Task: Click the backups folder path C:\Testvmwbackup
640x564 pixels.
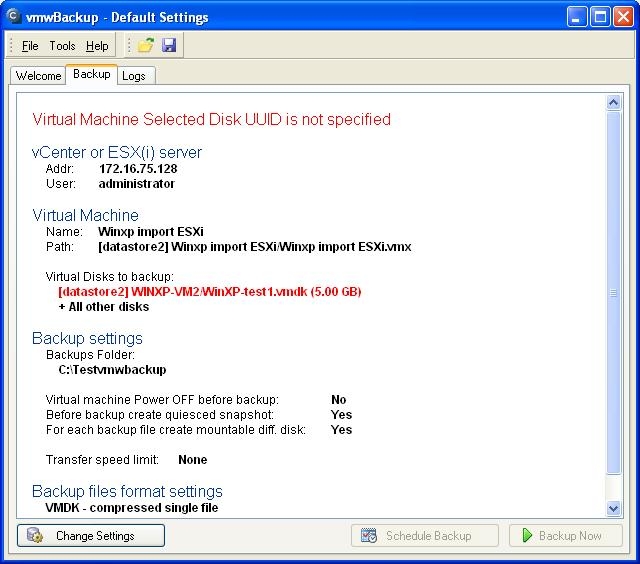Action: pyautogui.click(x=112, y=369)
